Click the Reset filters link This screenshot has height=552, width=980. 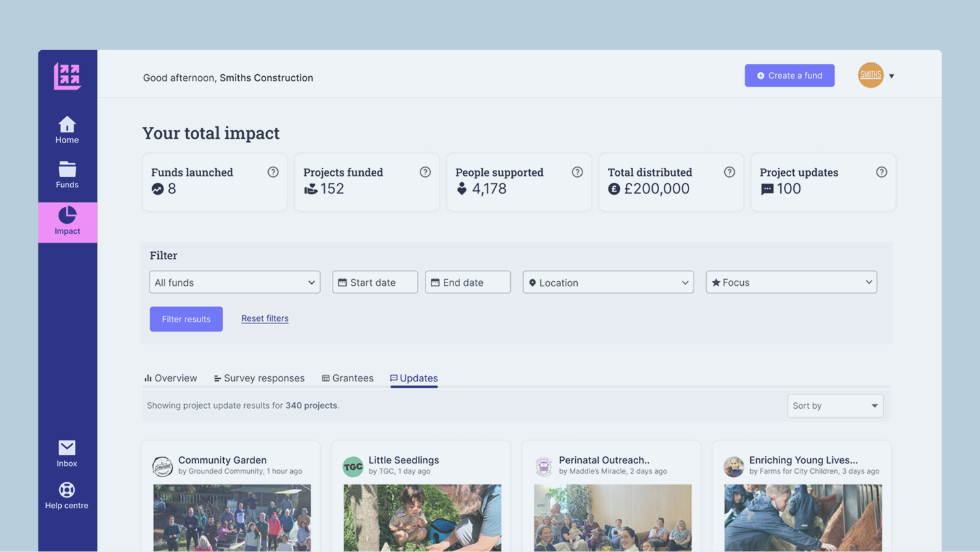265,318
